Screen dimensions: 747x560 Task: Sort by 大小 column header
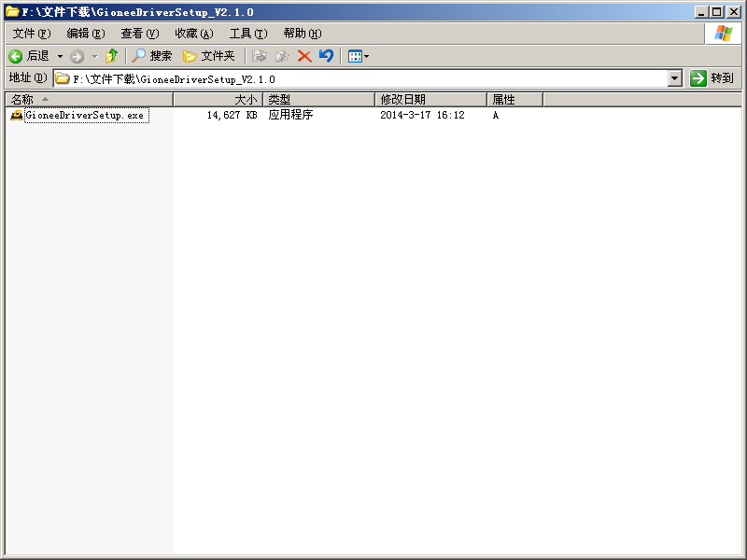218,100
